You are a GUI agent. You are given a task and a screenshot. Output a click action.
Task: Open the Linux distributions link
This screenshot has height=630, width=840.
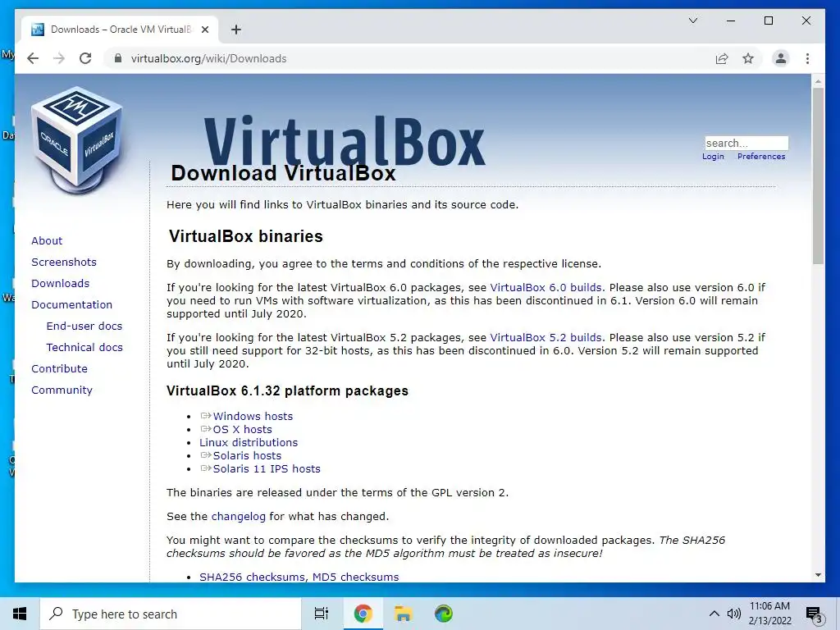249,442
